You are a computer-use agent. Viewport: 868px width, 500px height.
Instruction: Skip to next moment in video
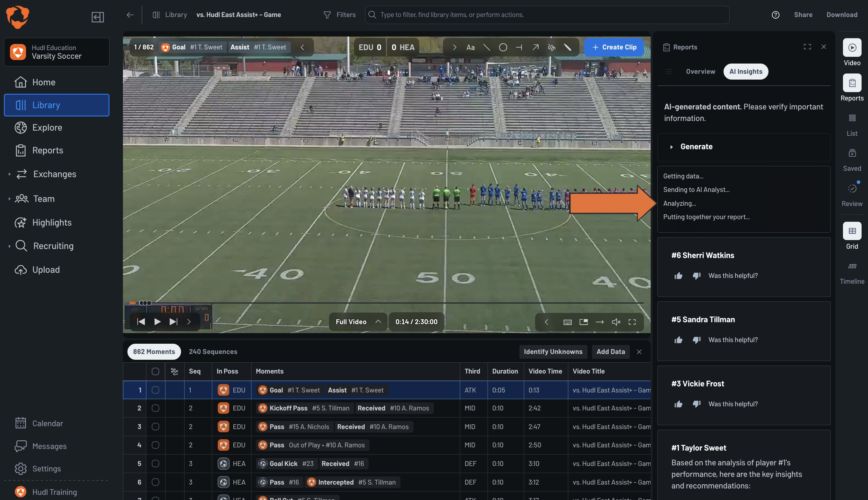(x=173, y=322)
